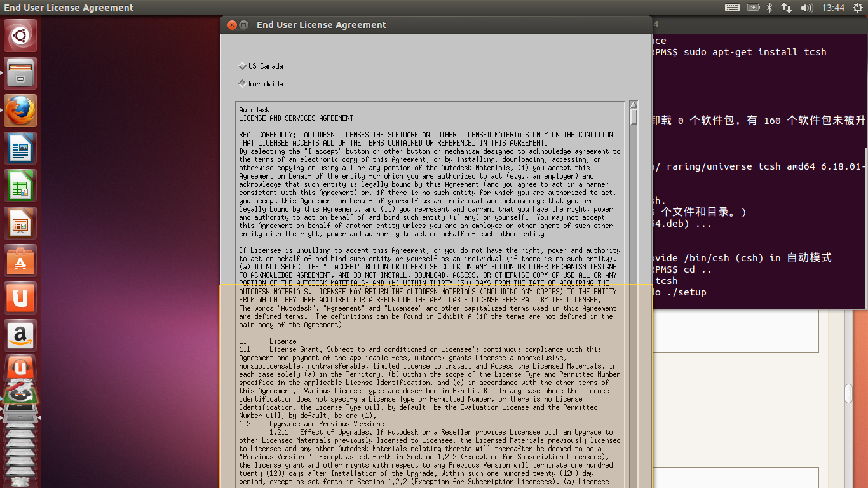Click the 'Autodesk' line in license text
The width and height of the screenshot is (868, 488).
[254, 110]
